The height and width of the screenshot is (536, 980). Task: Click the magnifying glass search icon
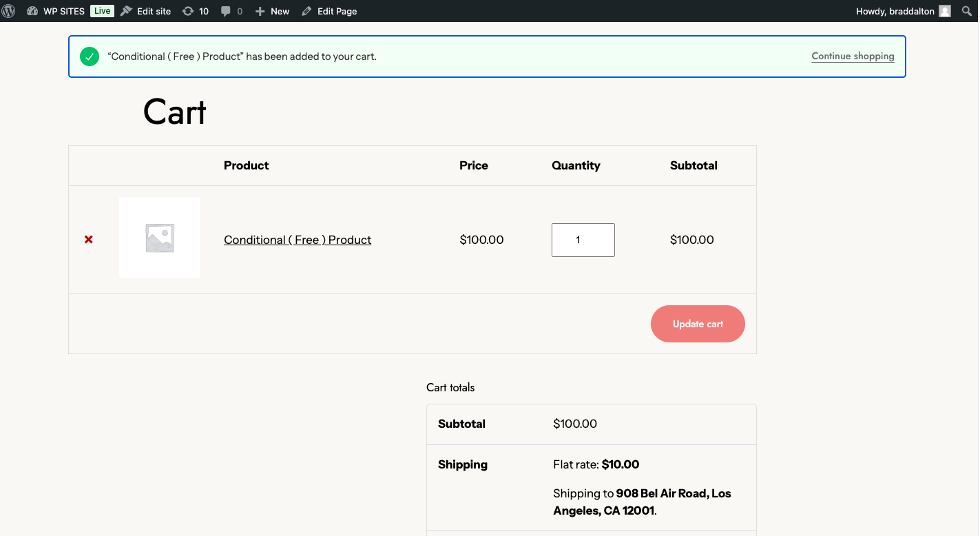pyautogui.click(x=967, y=11)
